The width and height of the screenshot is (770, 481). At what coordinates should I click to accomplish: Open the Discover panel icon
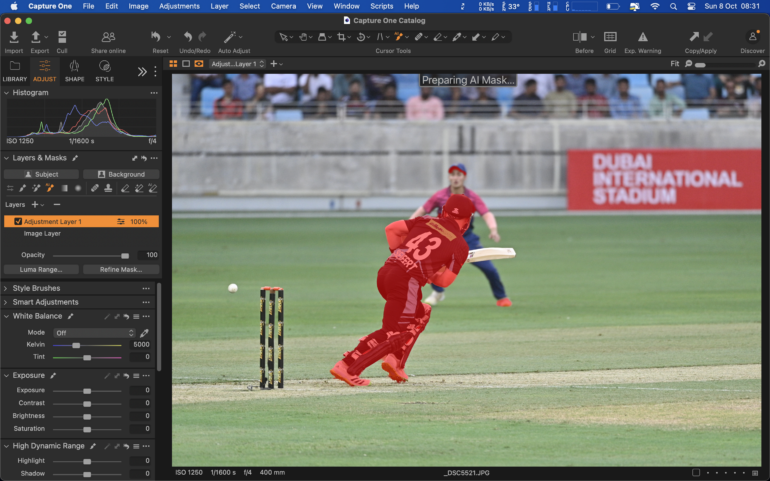[752, 37]
